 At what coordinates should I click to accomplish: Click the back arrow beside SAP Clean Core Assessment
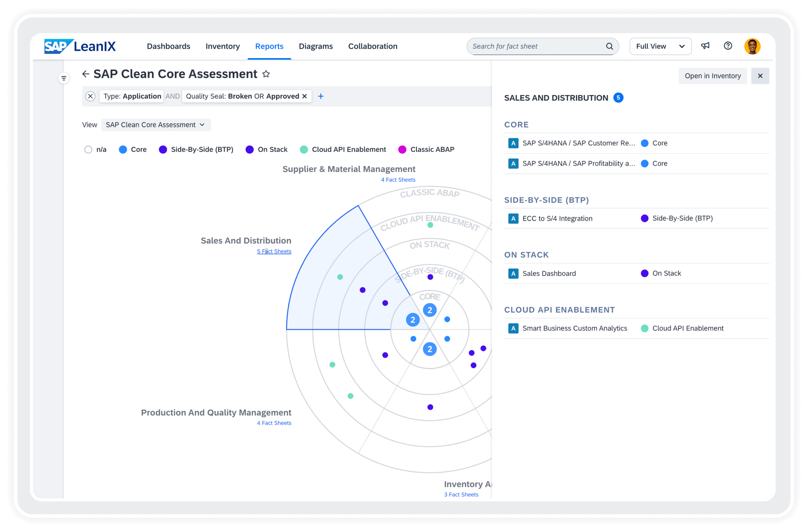tap(86, 74)
